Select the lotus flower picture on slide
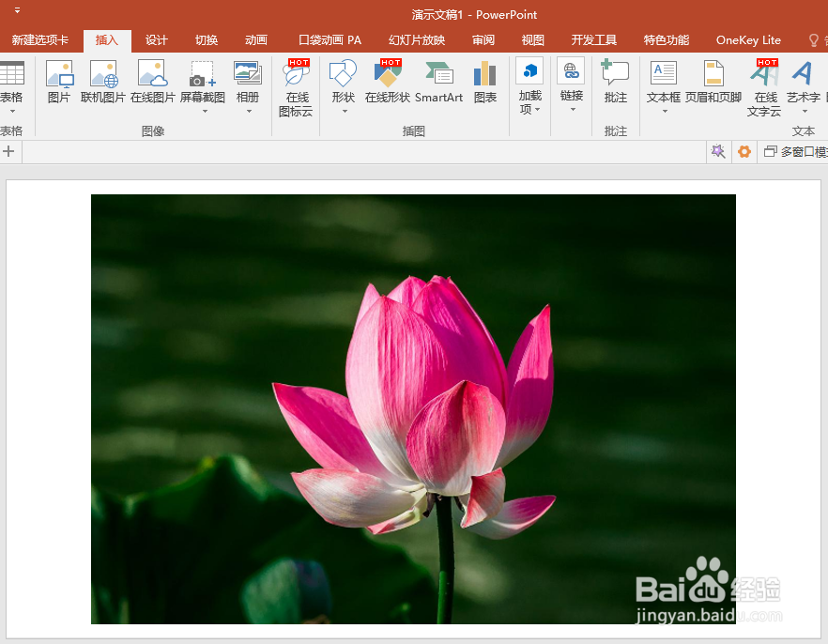828x644 pixels. pyautogui.click(x=413, y=409)
